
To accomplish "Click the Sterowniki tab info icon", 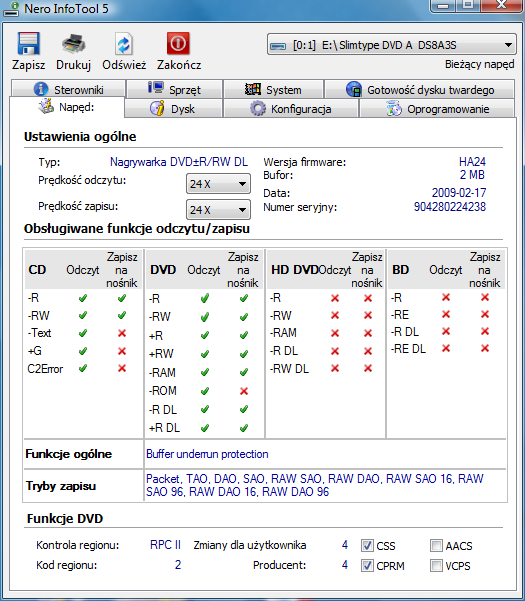I will point(41,89).
